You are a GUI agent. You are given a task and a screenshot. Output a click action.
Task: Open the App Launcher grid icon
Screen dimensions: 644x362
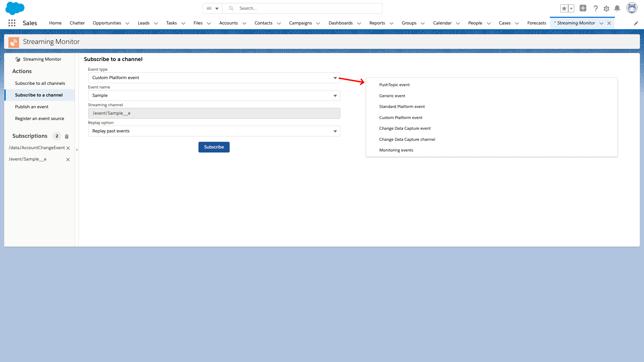tap(12, 23)
